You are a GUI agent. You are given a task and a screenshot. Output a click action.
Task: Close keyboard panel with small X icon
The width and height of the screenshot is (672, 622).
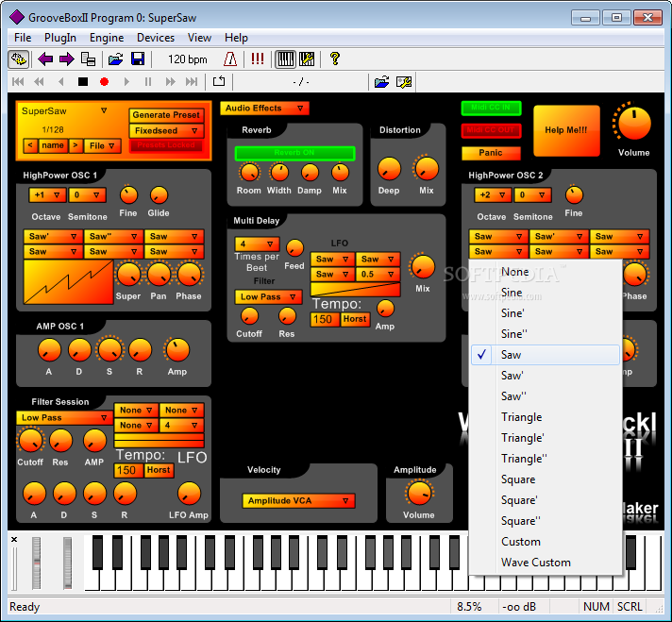click(14, 540)
